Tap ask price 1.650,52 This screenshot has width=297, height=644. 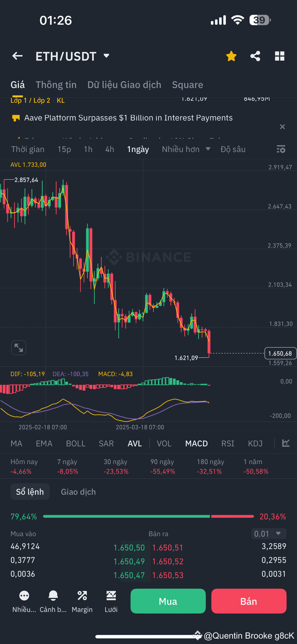pyautogui.click(x=168, y=561)
